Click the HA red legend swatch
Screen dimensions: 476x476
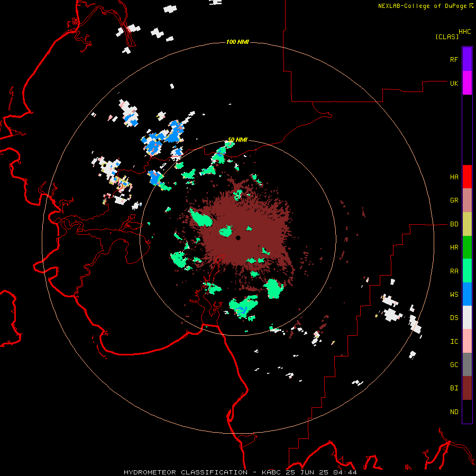467,177
